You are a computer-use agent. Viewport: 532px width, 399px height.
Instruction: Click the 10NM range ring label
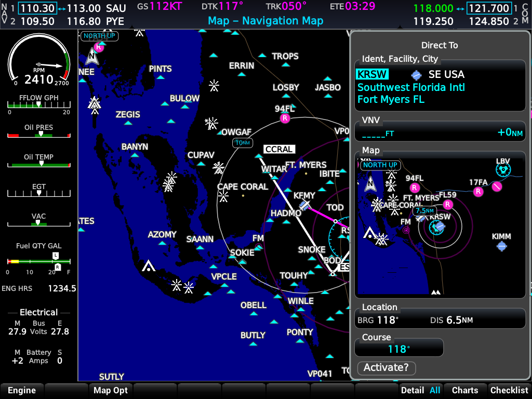(x=243, y=143)
